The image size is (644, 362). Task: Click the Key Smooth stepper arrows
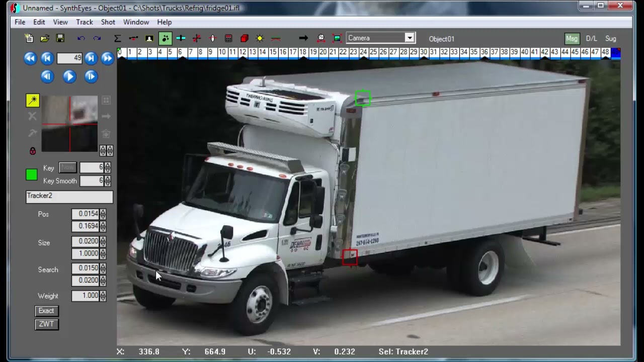click(x=108, y=180)
